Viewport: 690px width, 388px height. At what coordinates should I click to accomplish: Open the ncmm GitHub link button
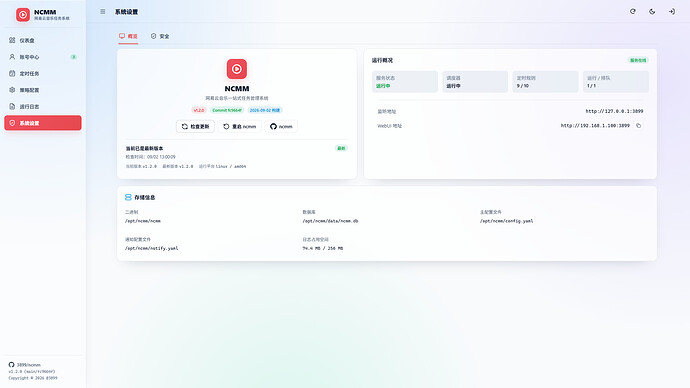281,127
